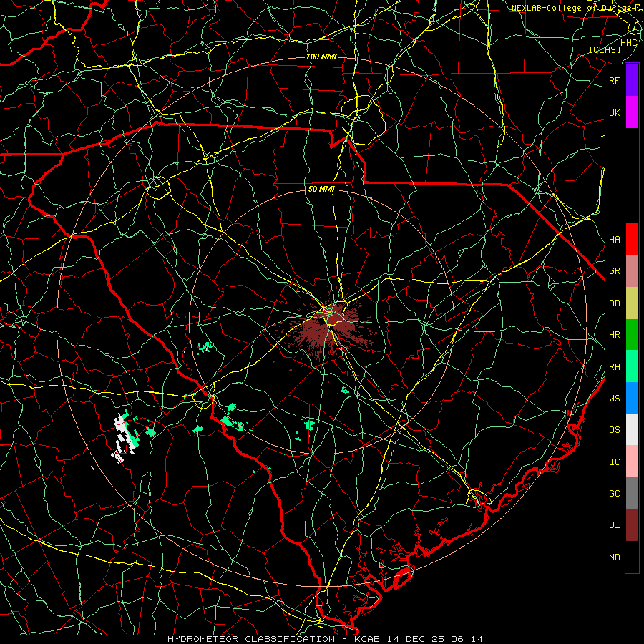Click the 'HR' legend label
Image resolution: width=644 pixels, height=644 pixels.
pos(614,335)
